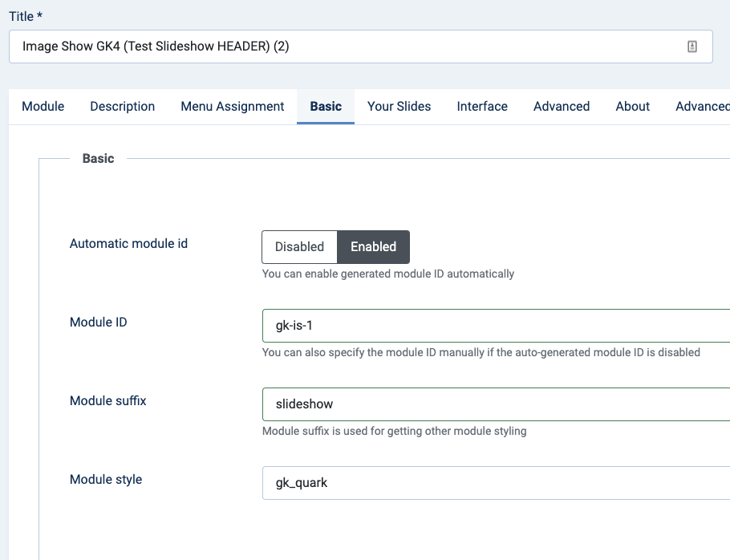This screenshot has width=730, height=560.
Task: Switch to the Description tab
Action: point(123,106)
